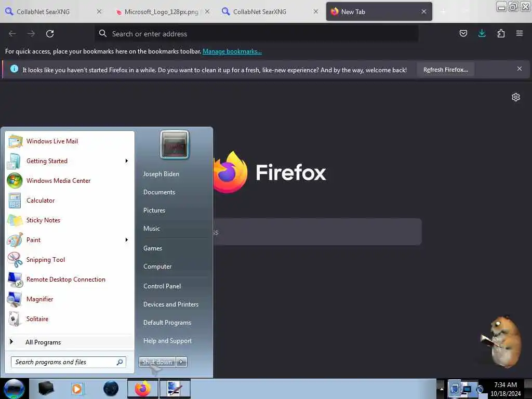The height and width of the screenshot is (399, 532).
Task: Launch the Paint icon
Action: click(x=15, y=240)
